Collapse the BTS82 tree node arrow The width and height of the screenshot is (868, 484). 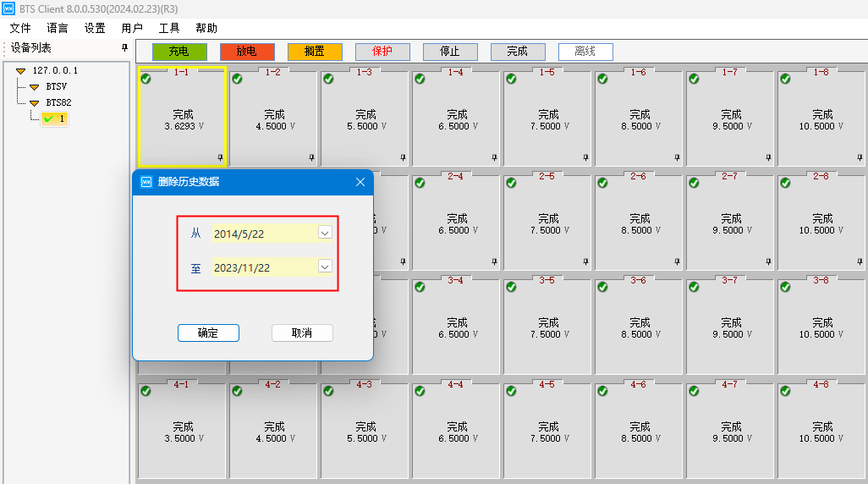click(35, 103)
